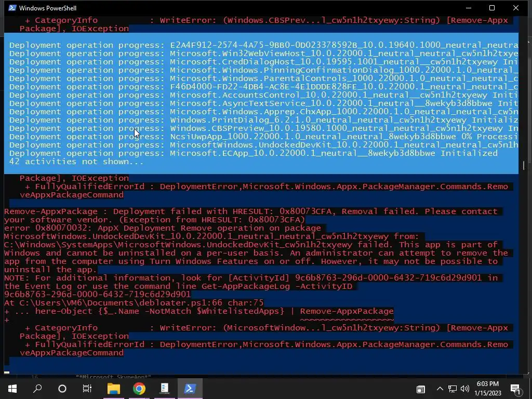Image resolution: width=532 pixels, height=399 pixels.
Task: Open network status tray icon
Action: [453, 389]
